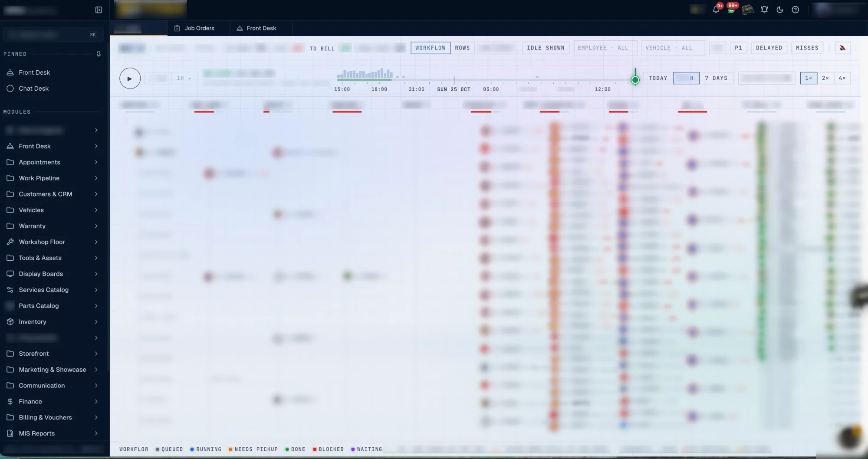
Task: Click the Display Boards monitor icon
Action: point(10,274)
